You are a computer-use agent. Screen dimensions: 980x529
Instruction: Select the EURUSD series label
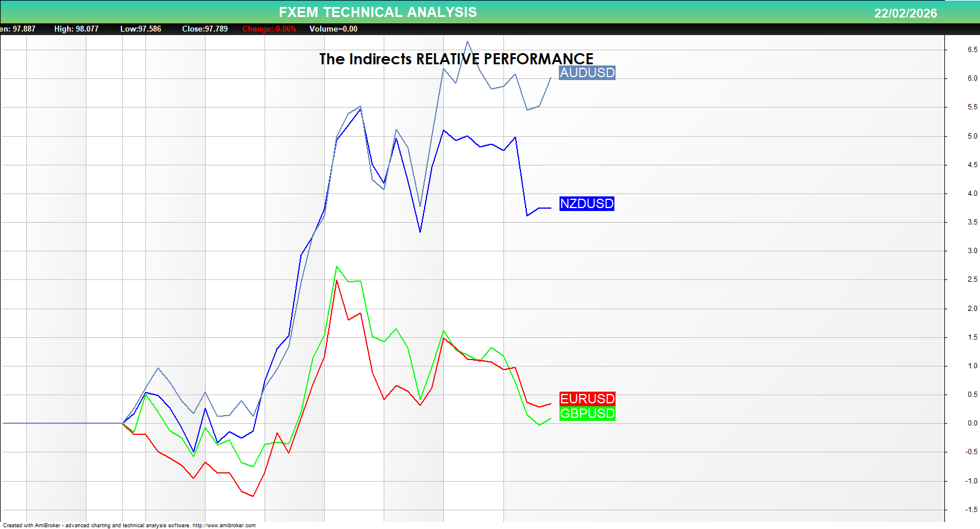pos(586,399)
